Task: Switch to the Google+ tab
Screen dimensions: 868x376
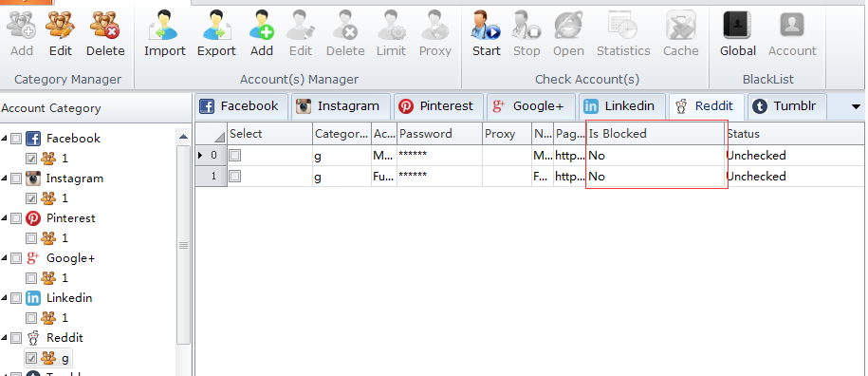Action: 531,106
